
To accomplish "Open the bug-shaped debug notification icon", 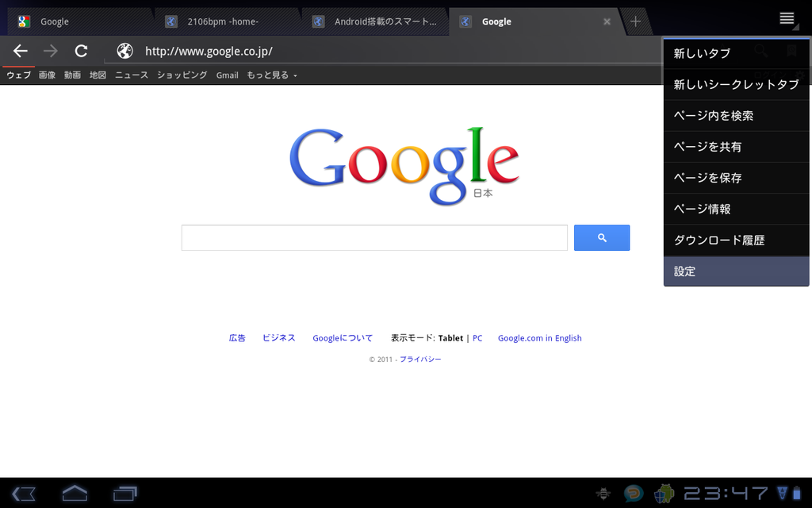I will pyautogui.click(x=603, y=493).
